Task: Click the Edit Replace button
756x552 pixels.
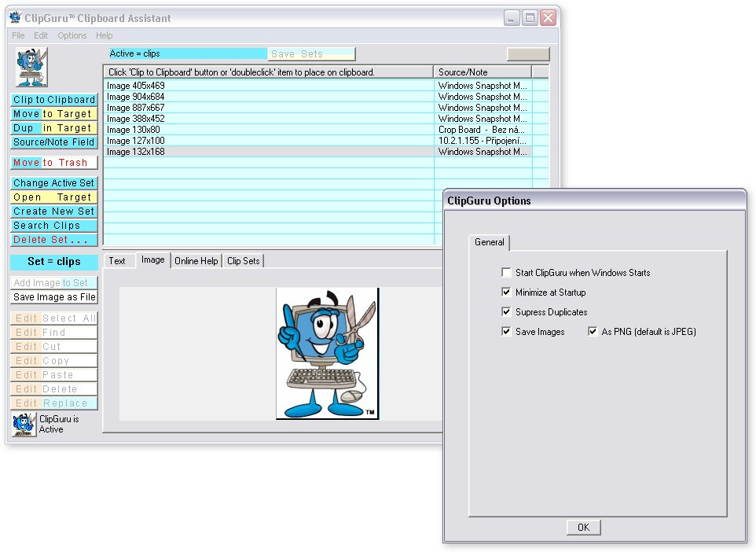Action: 54,403
